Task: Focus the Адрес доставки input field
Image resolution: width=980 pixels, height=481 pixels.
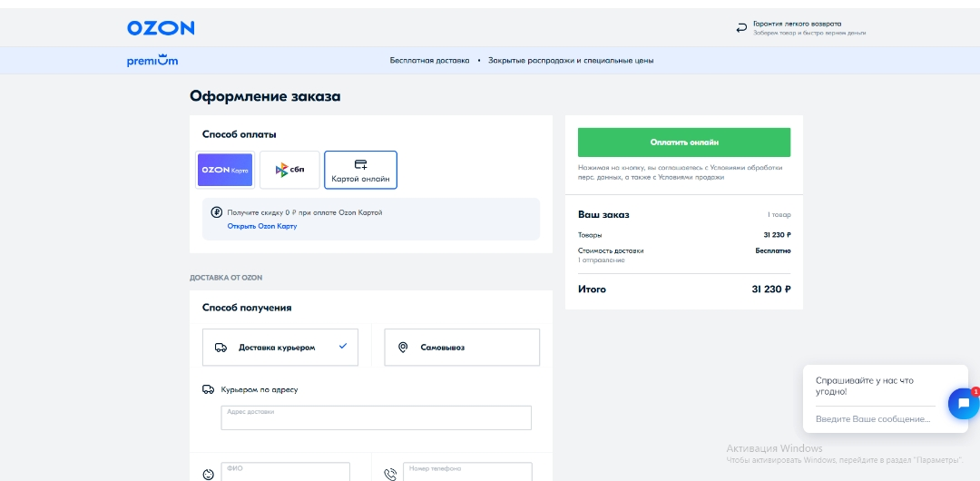Action: tap(377, 417)
